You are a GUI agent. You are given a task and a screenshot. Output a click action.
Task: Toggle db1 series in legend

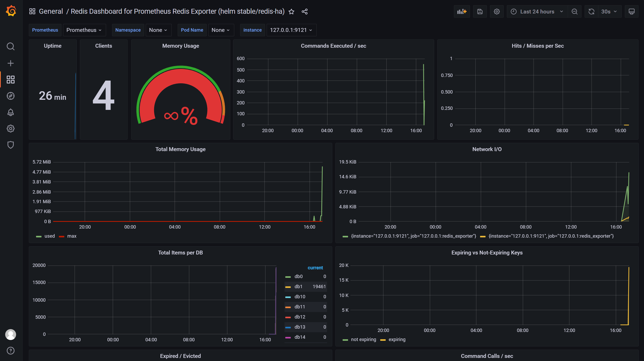coord(299,287)
